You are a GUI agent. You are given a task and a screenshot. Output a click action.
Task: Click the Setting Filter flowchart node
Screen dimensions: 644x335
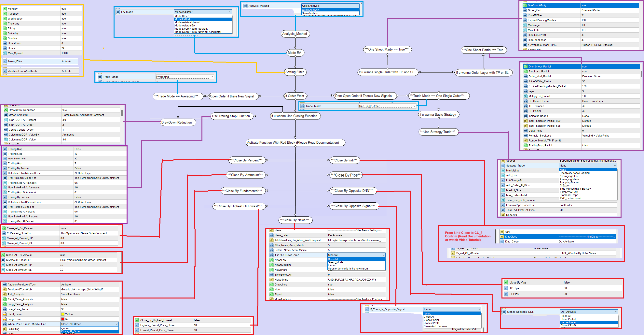coord(295,72)
